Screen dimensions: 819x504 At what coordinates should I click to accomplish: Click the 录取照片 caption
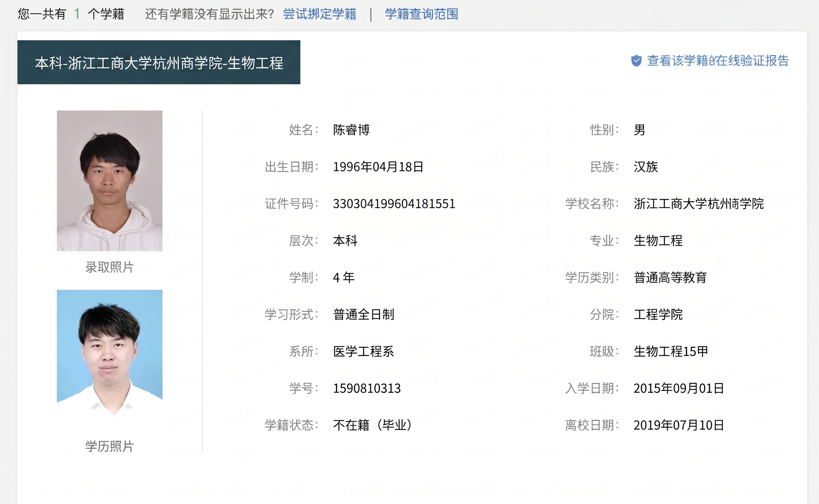[x=109, y=267]
